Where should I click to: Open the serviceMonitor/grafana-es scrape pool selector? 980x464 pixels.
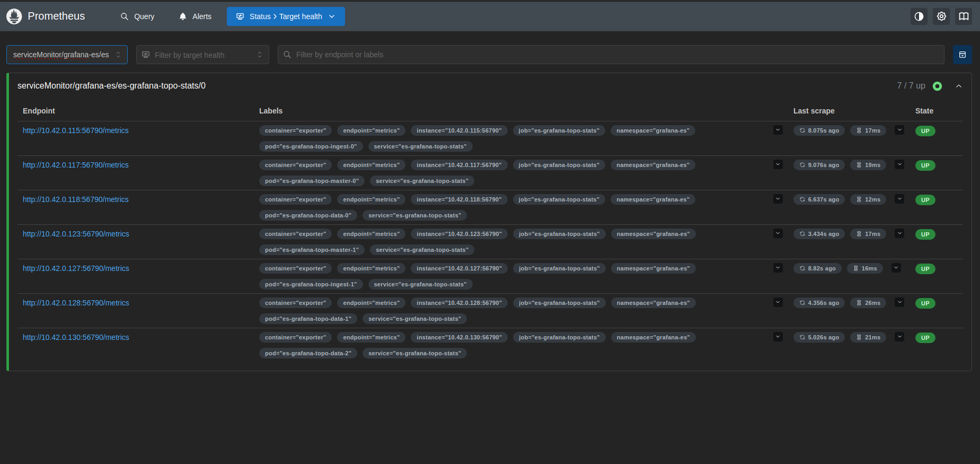point(67,55)
